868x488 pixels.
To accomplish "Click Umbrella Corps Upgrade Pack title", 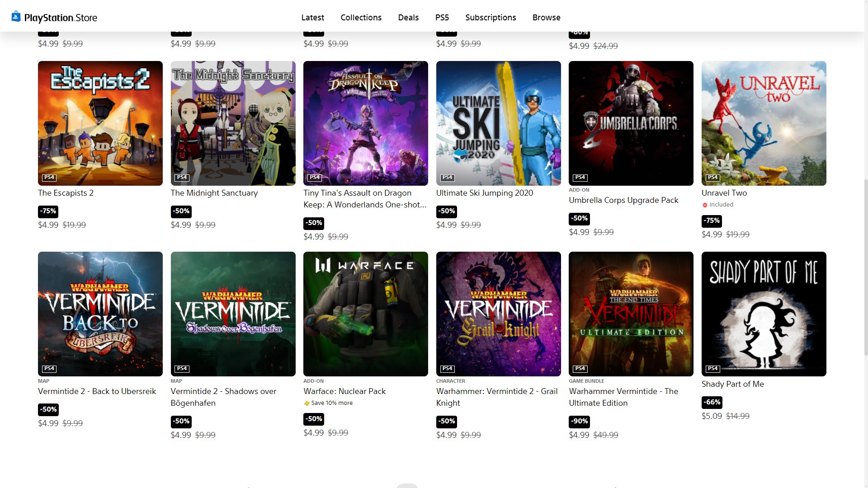I will coord(623,200).
